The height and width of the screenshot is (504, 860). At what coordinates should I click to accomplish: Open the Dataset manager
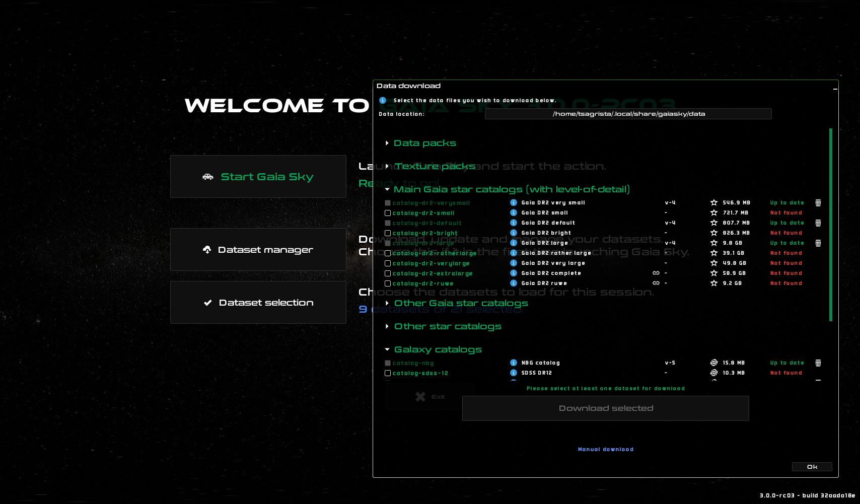coord(258,250)
